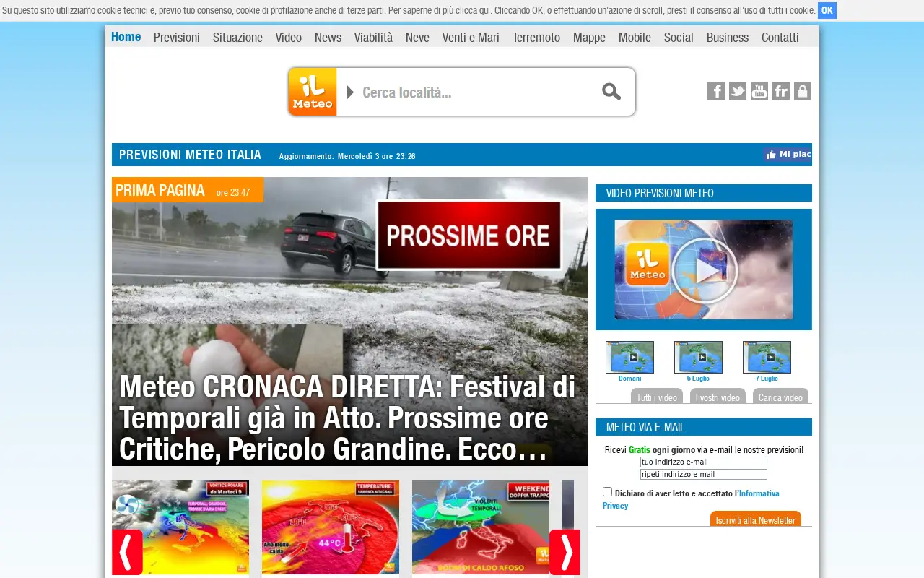Open the YouTube social icon
924x578 pixels.
[x=759, y=91]
